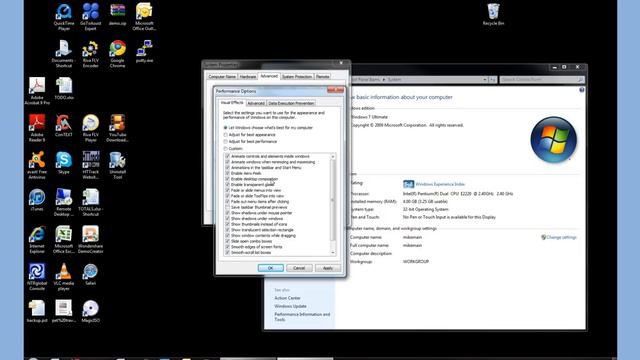Open the Riva FLV Player icon
The height and width of the screenshot is (360, 640).
91,128
